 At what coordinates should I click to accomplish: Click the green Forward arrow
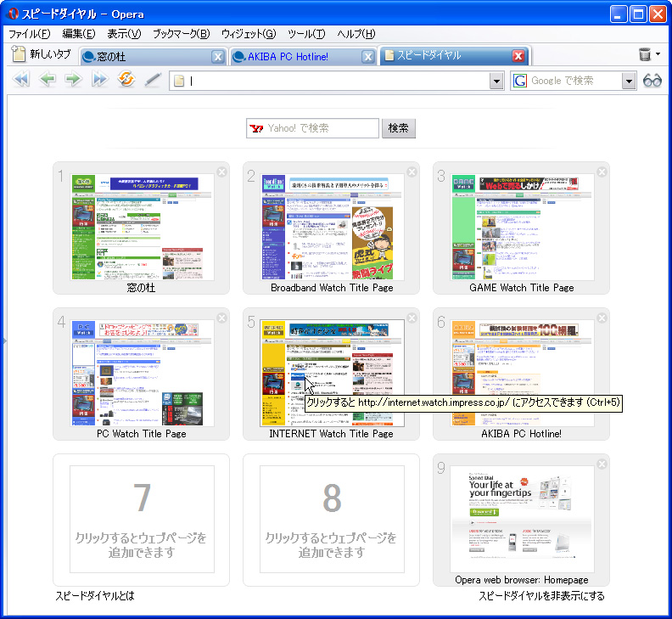click(73, 80)
